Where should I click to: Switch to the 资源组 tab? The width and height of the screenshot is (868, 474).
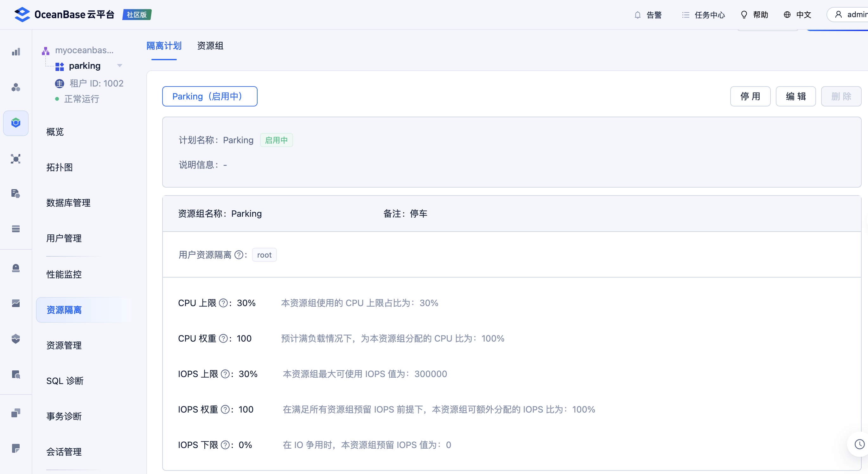point(210,46)
